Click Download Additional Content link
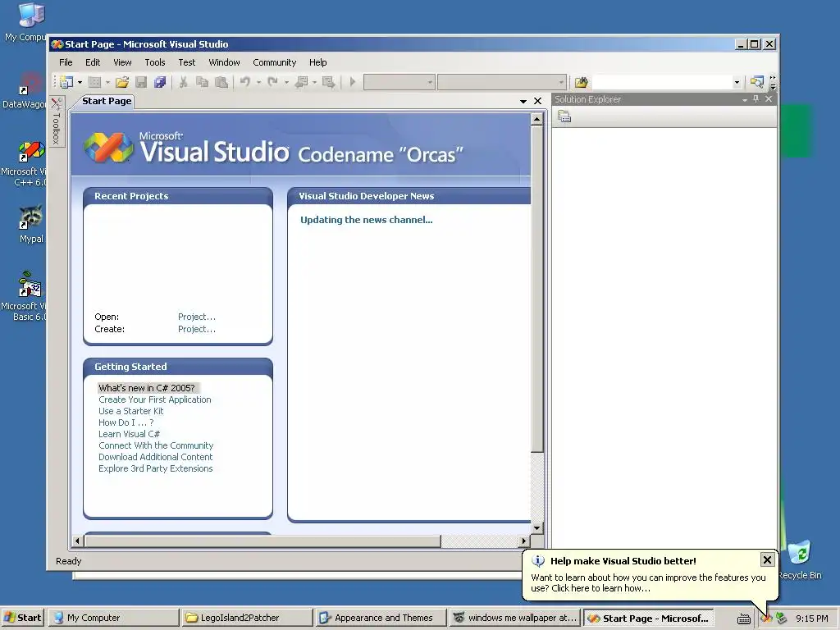 coord(155,457)
